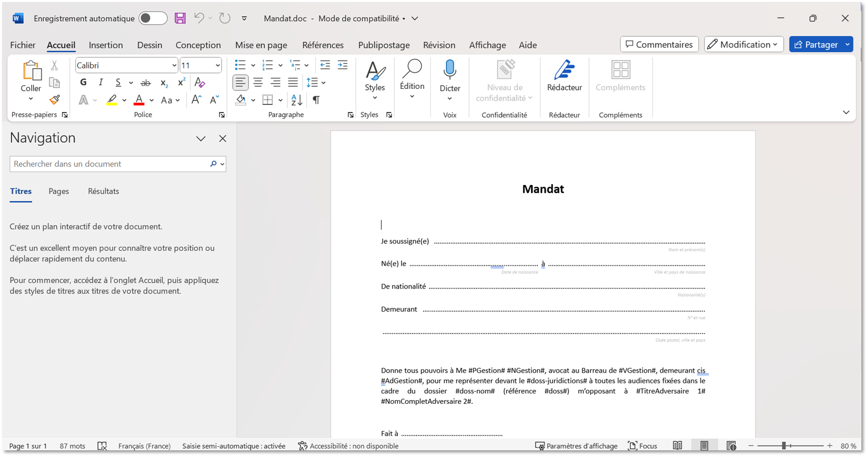The height and width of the screenshot is (457, 868).
Task: Justify the text
Action: (x=293, y=82)
